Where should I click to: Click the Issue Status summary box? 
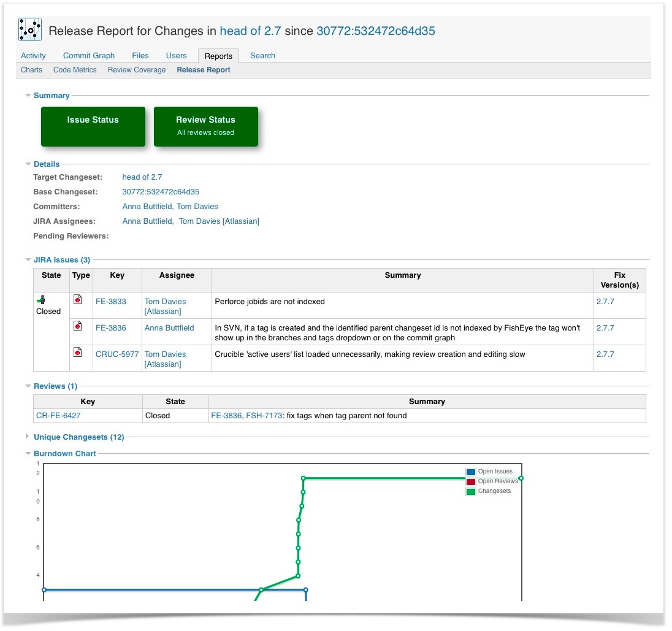(93, 126)
